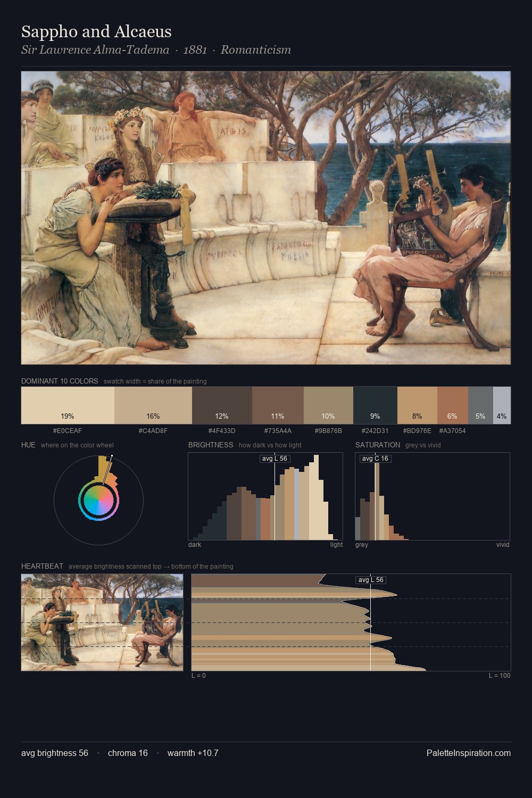
Task: Open the PaletteInspiration.com link
Action: point(469,753)
